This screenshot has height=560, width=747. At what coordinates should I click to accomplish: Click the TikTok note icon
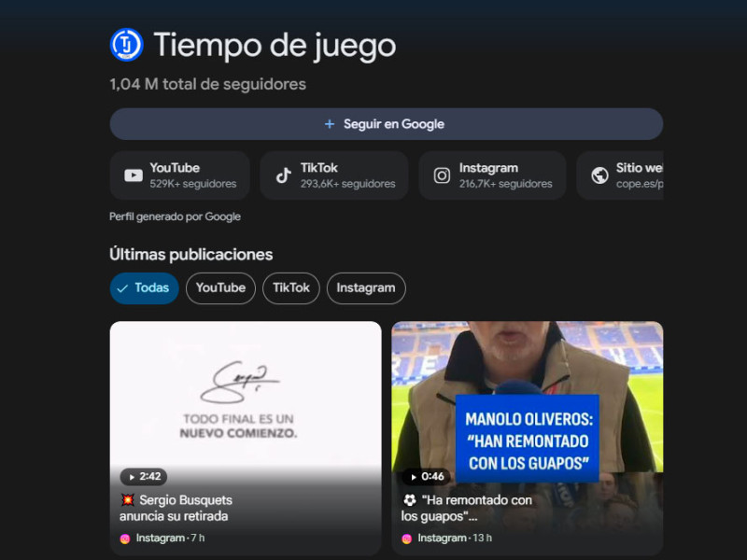click(284, 175)
